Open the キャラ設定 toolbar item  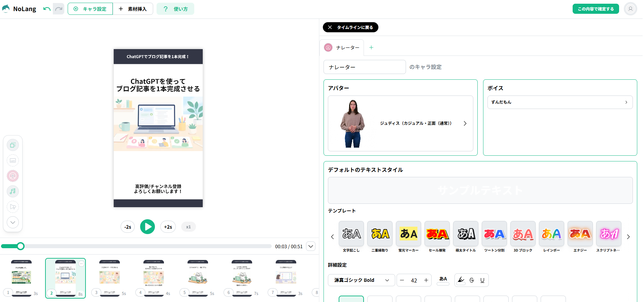(x=90, y=9)
